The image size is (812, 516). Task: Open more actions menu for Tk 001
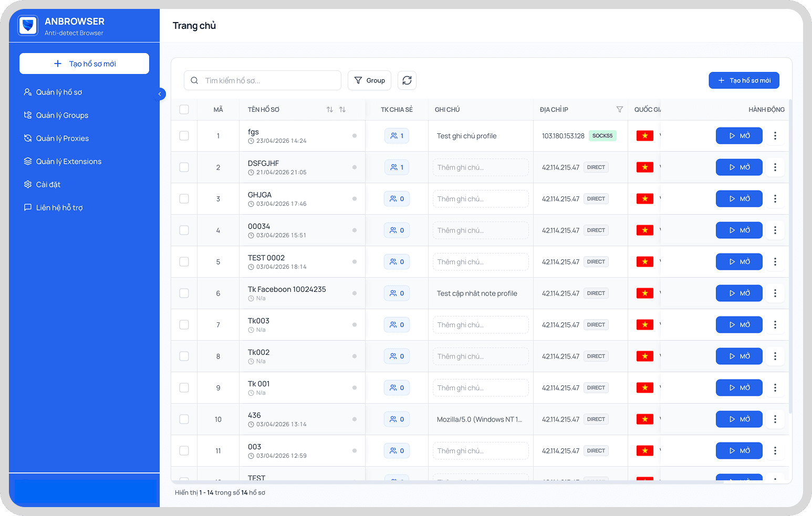pyautogui.click(x=775, y=388)
